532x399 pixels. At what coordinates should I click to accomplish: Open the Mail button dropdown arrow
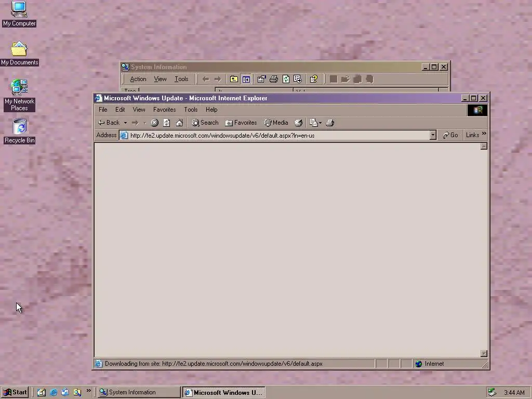pyautogui.click(x=320, y=123)
